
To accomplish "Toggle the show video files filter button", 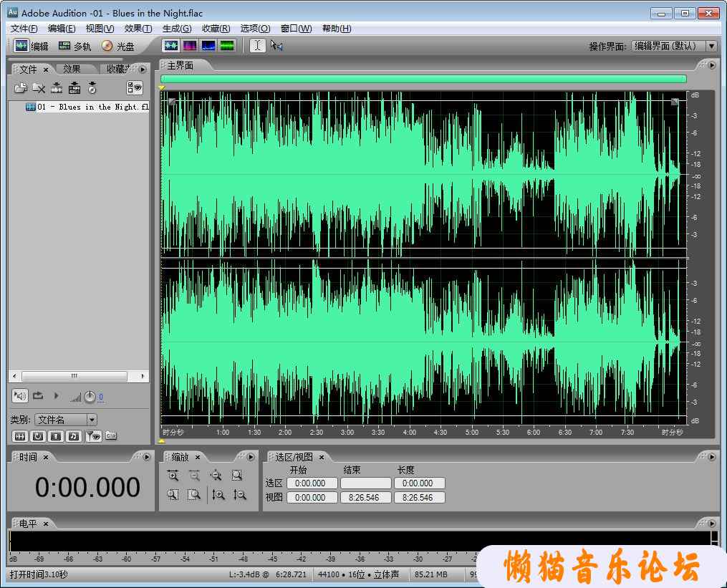I will (56, 436).
